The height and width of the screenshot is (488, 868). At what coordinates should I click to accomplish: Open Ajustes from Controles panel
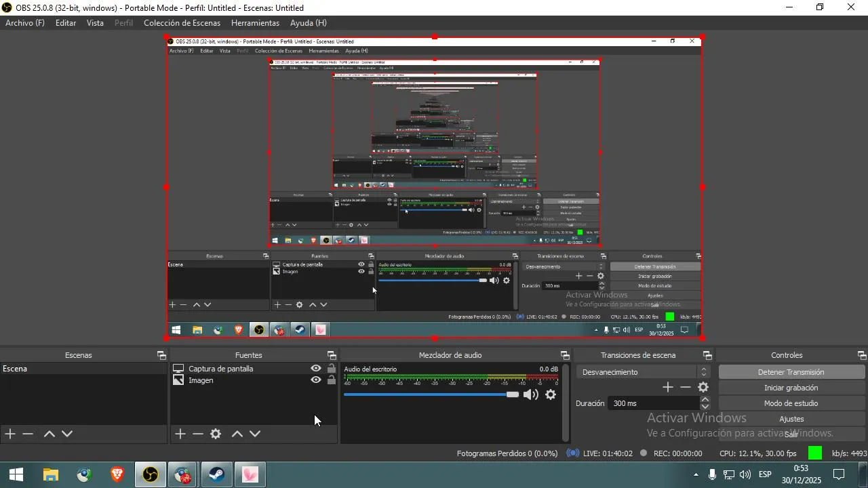click(791, 419)
